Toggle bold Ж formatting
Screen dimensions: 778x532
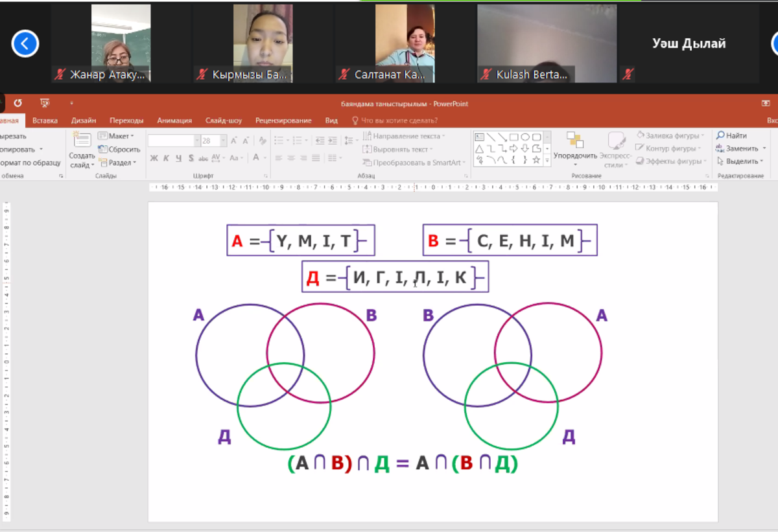[154, 158]
